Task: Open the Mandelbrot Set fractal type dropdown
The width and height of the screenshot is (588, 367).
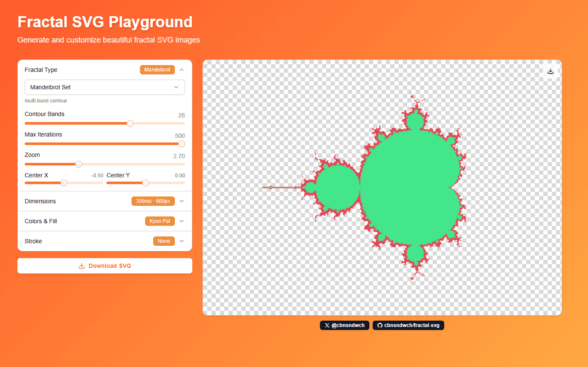Action: coord(105,87)
